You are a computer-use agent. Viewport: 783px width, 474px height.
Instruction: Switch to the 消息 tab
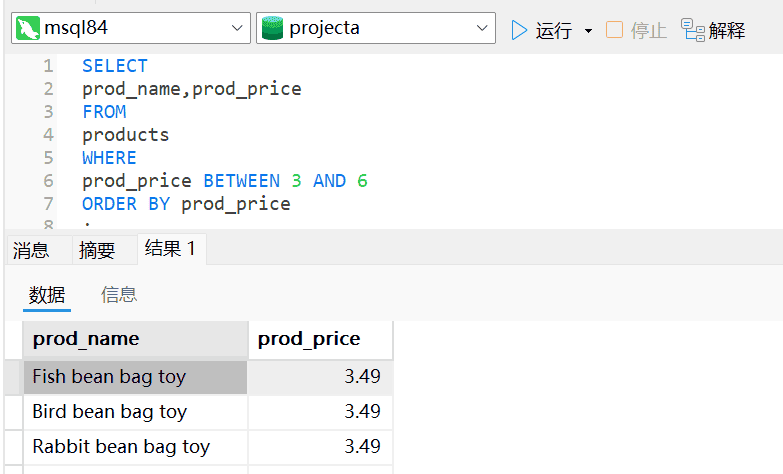31,250
